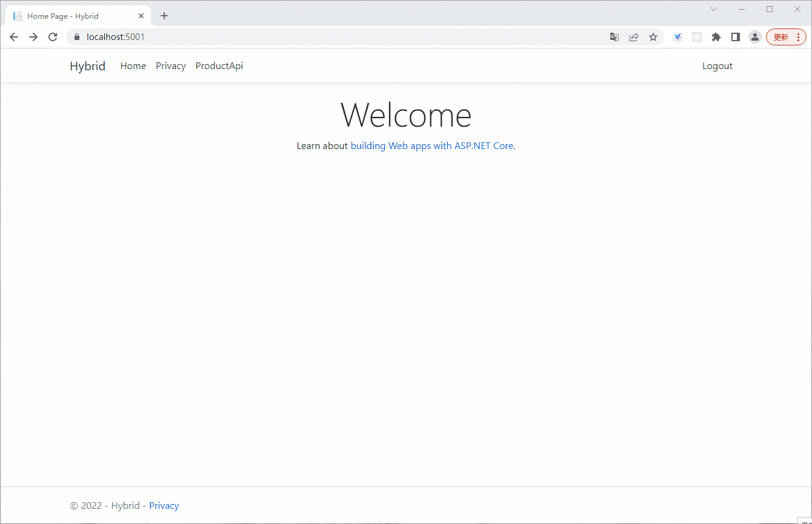Minimize the browser window
Image resolution: width=812 pixels, height=524 pixels.
tap(742, 9)
